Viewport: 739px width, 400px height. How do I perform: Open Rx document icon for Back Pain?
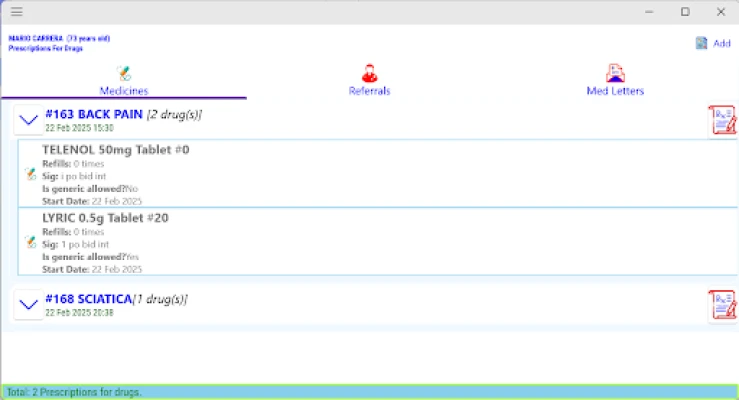721,120
